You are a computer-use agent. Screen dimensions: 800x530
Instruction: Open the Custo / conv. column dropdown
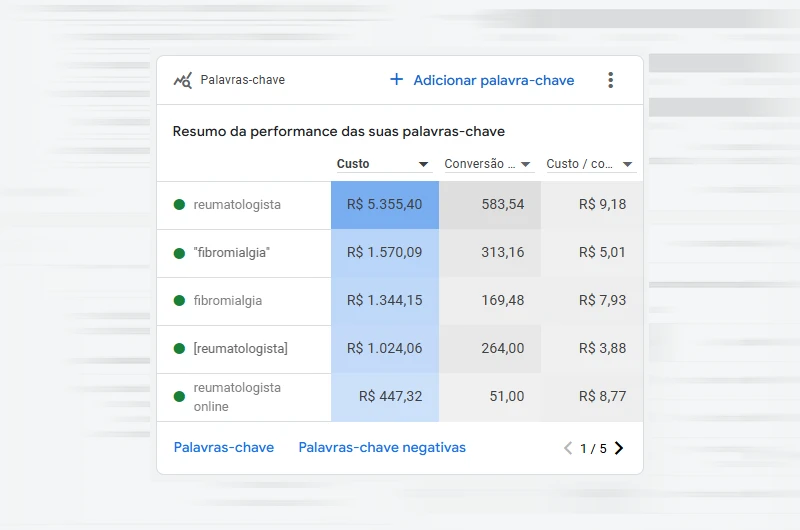pyautogui.click(x=628, y=164)
